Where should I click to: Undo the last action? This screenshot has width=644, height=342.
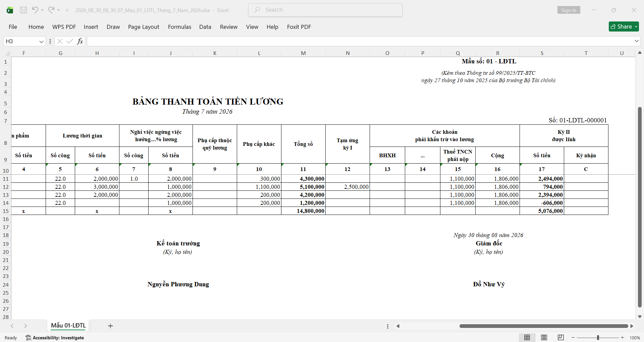click(x=35, y=10)
